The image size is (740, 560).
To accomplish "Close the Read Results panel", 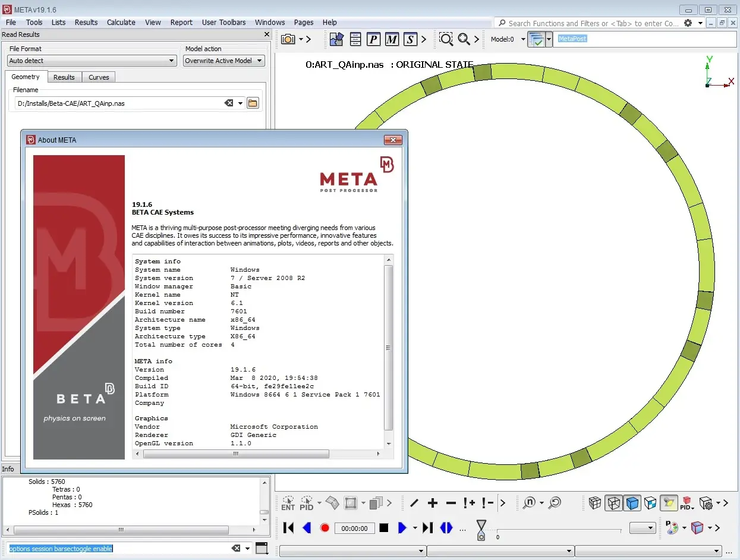I will [x=267, y=34].
